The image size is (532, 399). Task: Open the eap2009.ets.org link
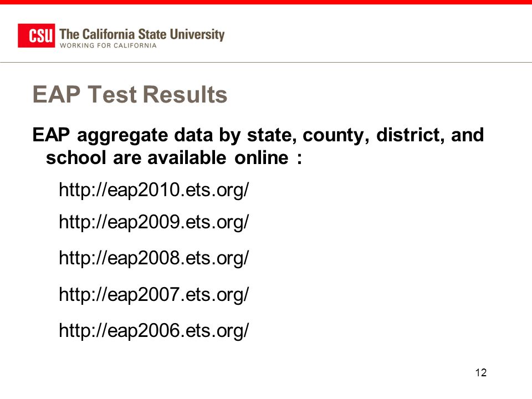pyautogui.click(x=154, y=222)
